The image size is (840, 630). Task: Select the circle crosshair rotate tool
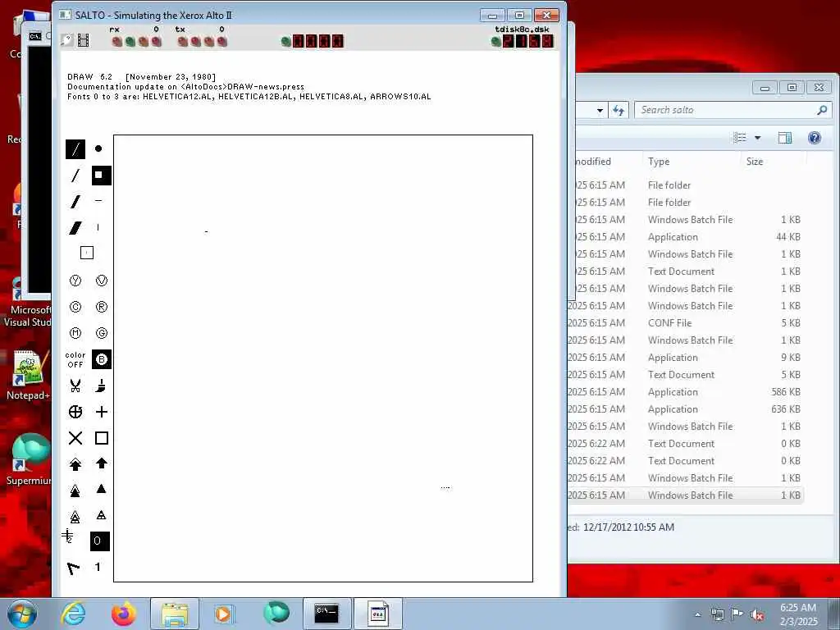point(75,412)
